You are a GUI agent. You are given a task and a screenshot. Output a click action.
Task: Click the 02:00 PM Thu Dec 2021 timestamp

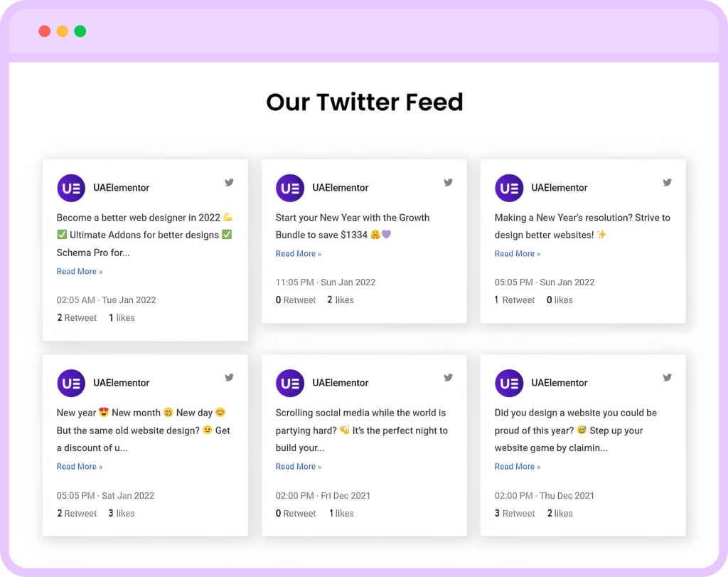click(x=545, y=496)
